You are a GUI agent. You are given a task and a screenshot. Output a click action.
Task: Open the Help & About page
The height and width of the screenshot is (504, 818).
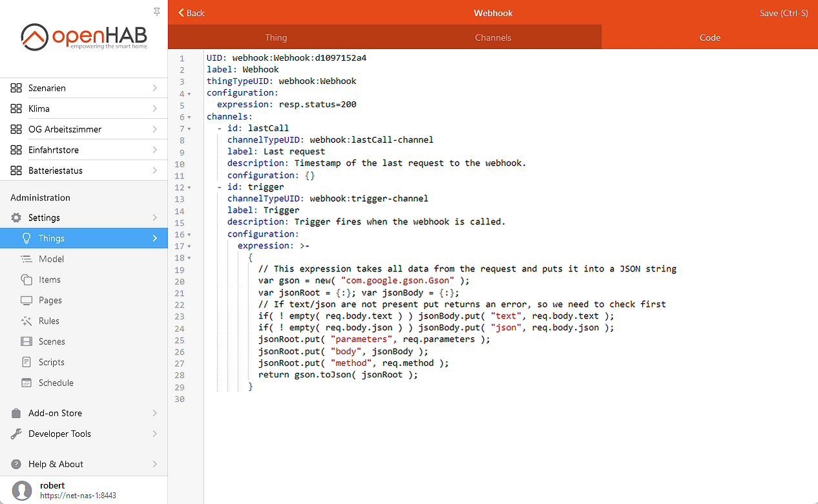point(84,464)
